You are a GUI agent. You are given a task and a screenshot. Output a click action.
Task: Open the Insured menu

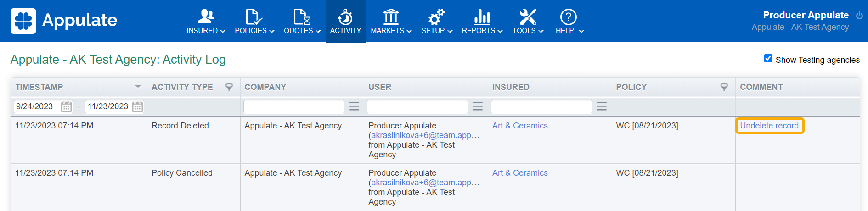click(206, 22)
